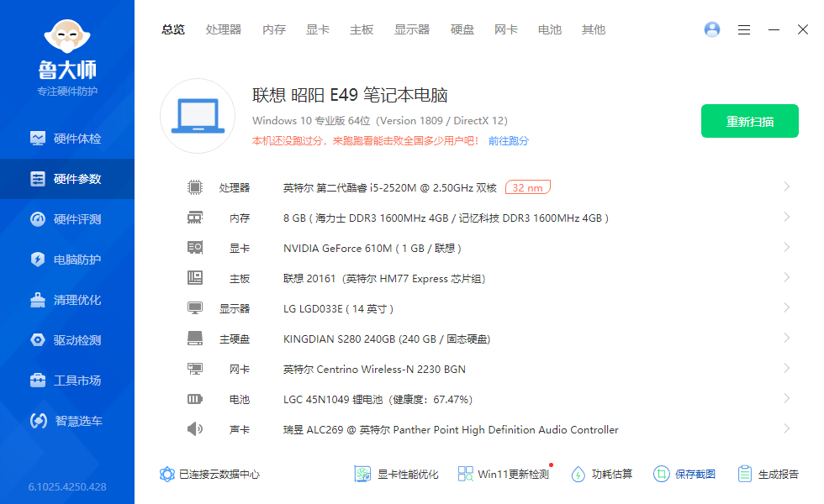Click the green 重新扫描 button

click(x=750, y=121)
